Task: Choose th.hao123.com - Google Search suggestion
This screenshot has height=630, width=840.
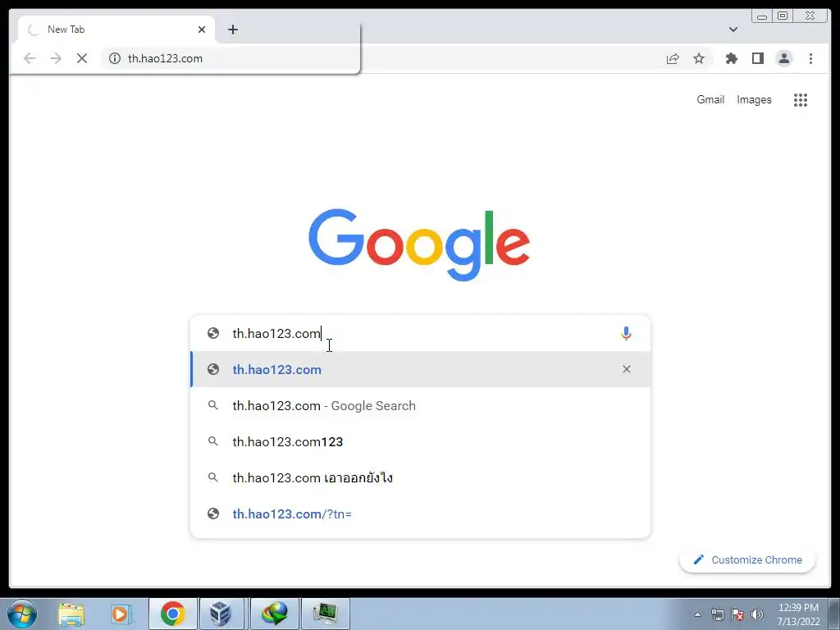Action: click(421, 405)
